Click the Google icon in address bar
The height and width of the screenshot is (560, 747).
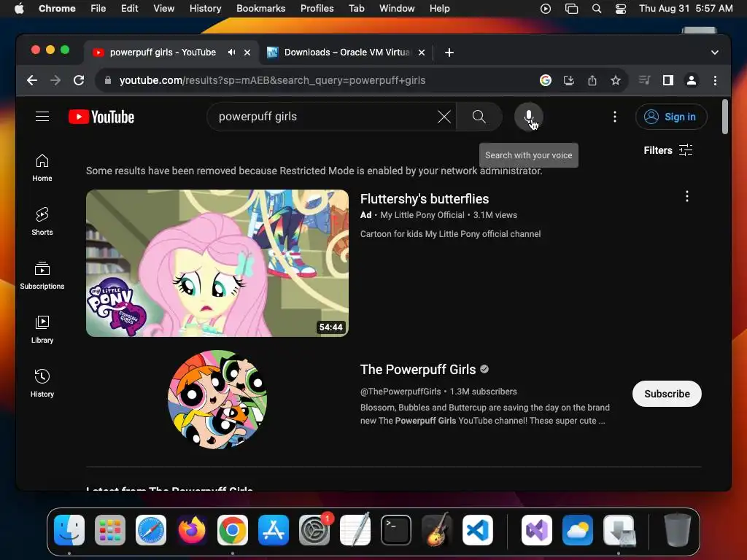click(545, 80)
